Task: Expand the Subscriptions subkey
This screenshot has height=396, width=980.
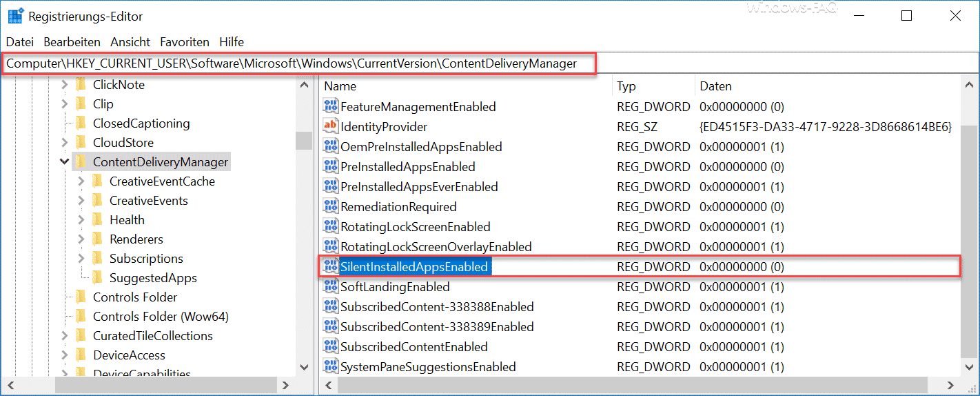Action: (x=81, y=259)
